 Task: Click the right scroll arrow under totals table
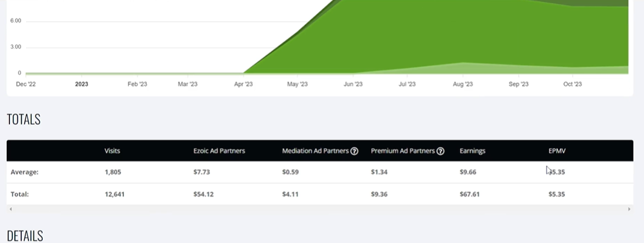pos(629,209)
